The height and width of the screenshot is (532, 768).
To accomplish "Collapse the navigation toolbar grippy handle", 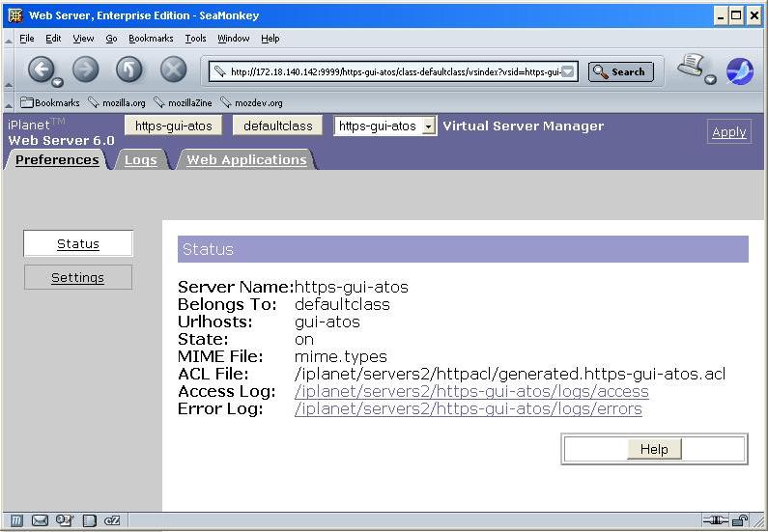I will 9,71.
